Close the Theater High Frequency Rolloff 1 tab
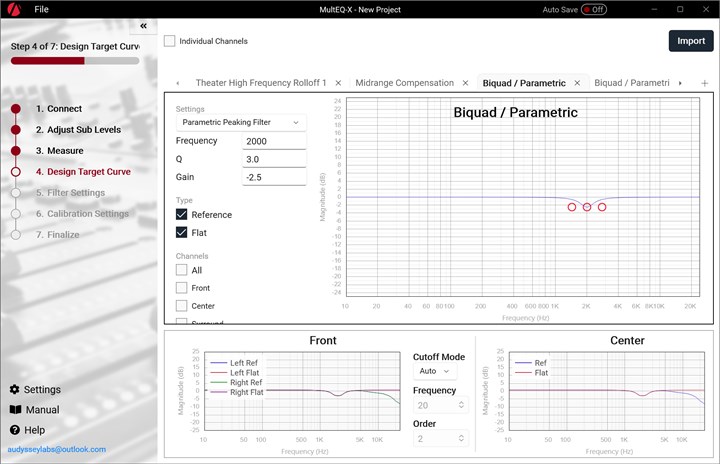The width and height of the screenshot is (720, 464). (x=338, y=83)
